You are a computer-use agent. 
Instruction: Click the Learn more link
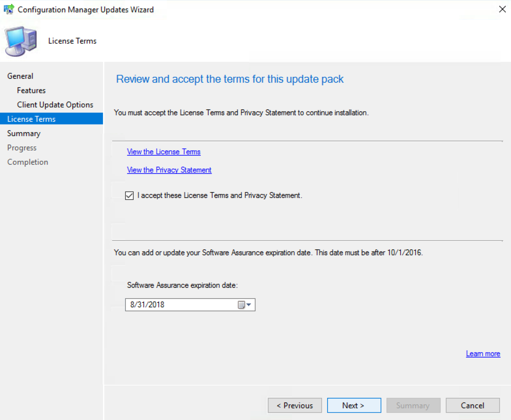(483, 354)
